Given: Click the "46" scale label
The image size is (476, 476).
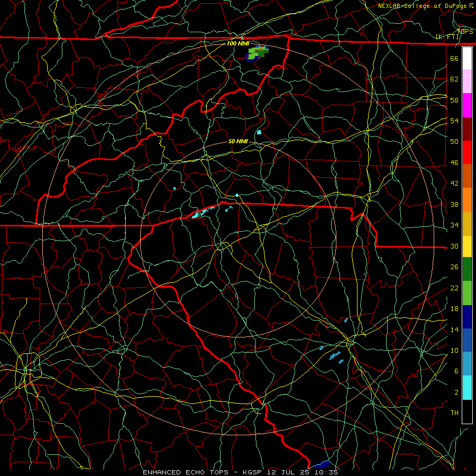Looking at the screenshot, I should click(x=454, y=163).
